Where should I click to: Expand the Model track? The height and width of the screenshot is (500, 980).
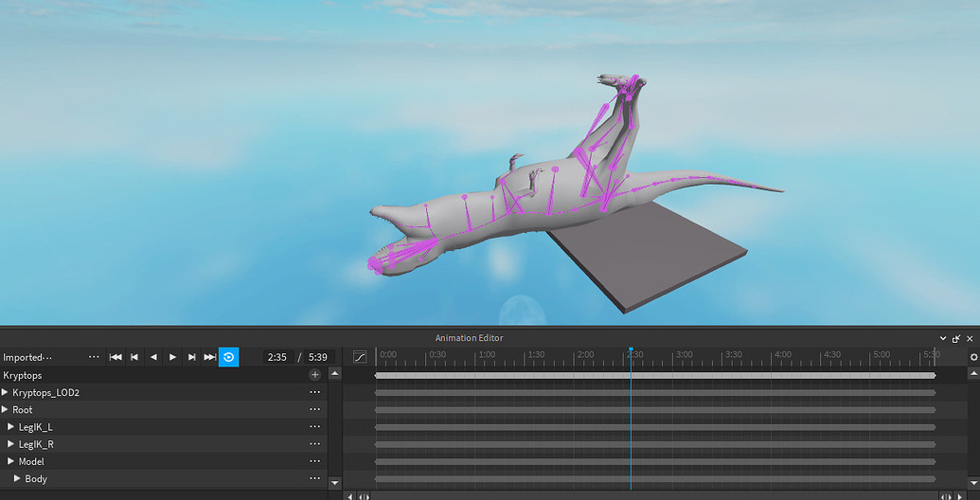pyautogui.click(x=10, y=461)
